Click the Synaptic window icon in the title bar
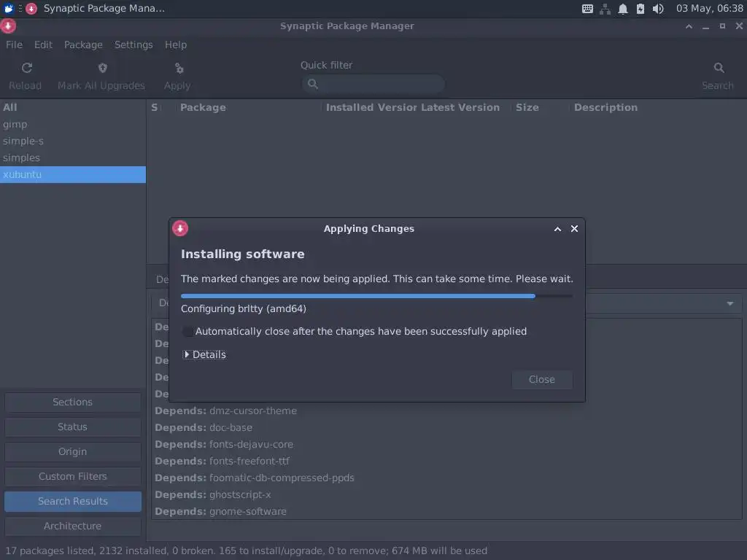This screenshot has width=747, height=560. tap(8, 26)
